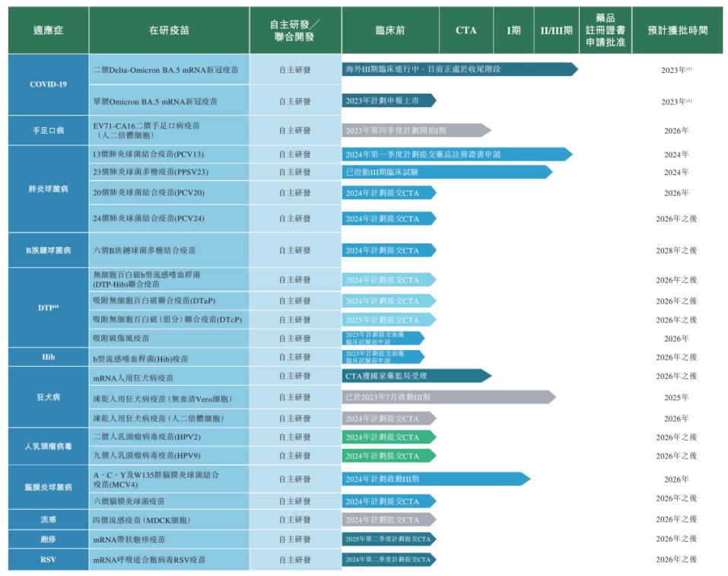Click the 已於2023年7月啟動III期 gray bar
728x576 pixels.
pyautogui.click(x=447, y=397)
